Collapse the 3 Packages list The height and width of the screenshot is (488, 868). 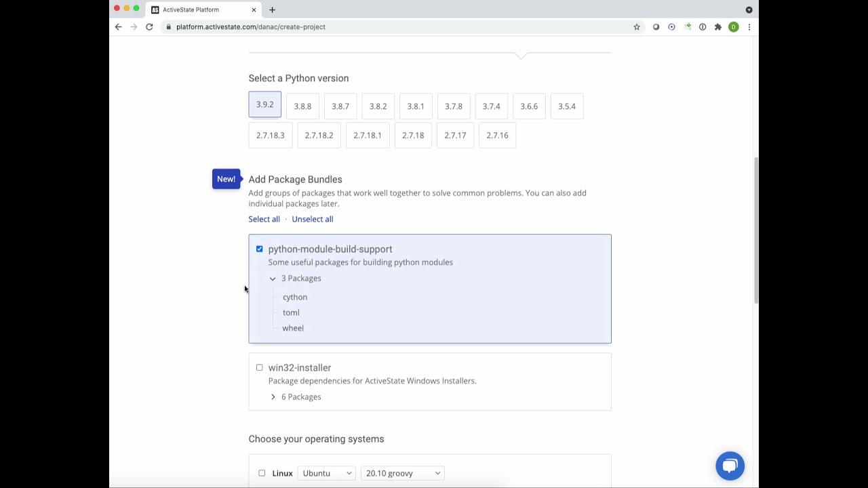273,279
